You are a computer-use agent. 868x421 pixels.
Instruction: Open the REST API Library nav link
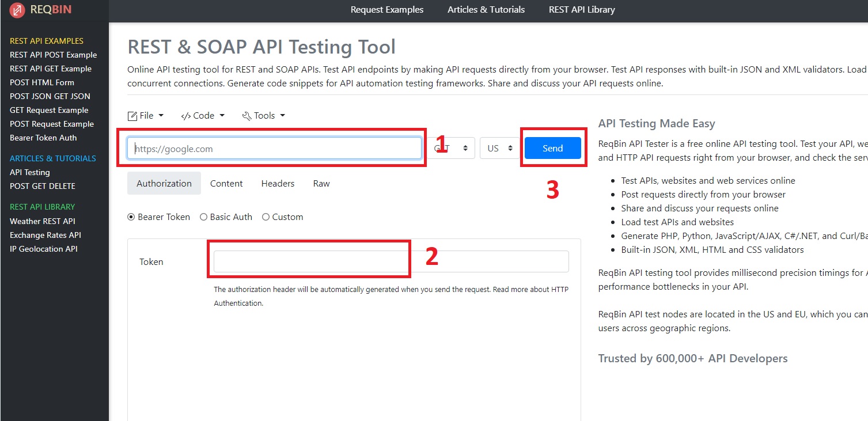click(x=582, y=10)
